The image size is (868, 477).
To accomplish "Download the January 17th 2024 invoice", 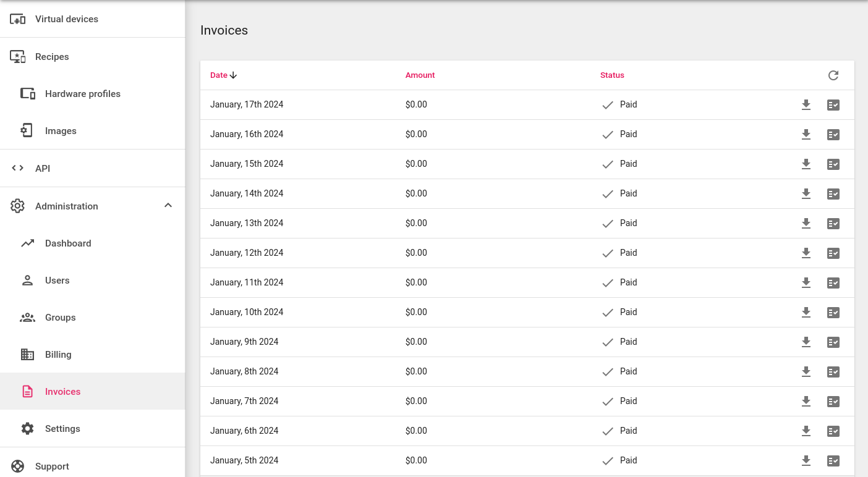I will (x=806, y=104).
